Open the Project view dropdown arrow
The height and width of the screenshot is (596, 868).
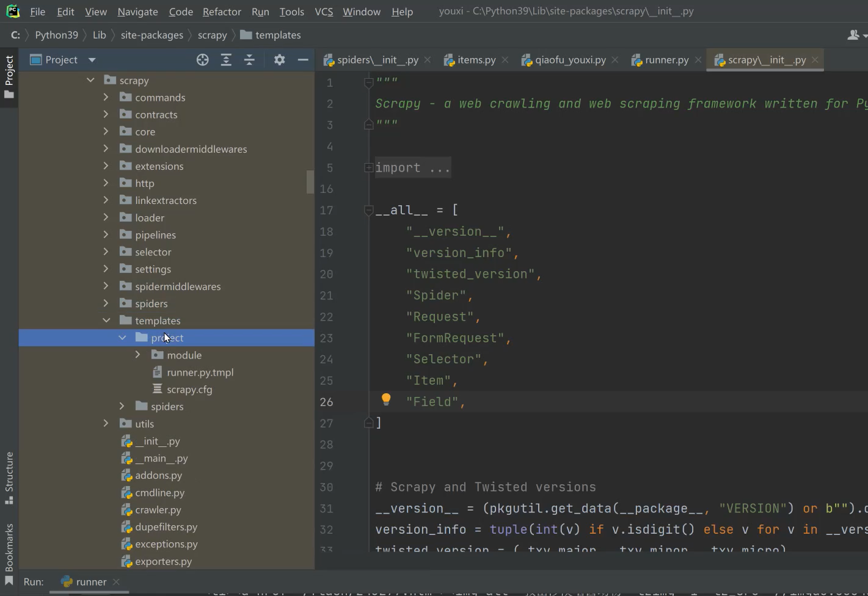[x=92, y=60]
